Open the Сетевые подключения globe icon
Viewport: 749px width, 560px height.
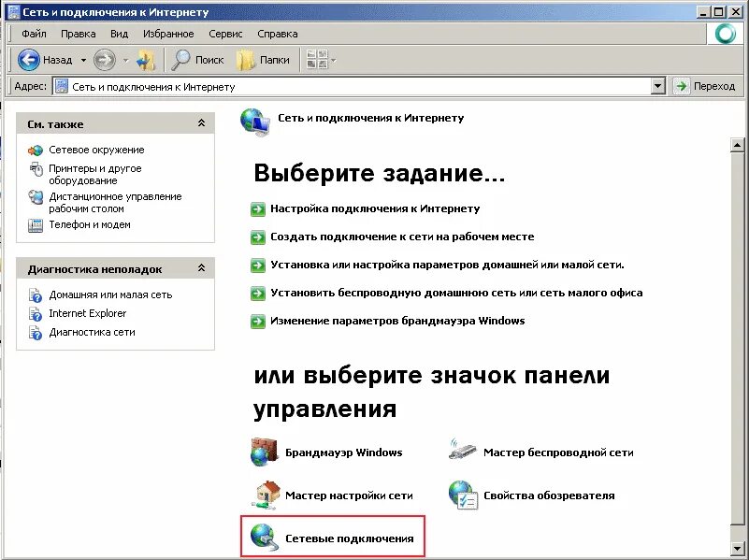point(264,538)
